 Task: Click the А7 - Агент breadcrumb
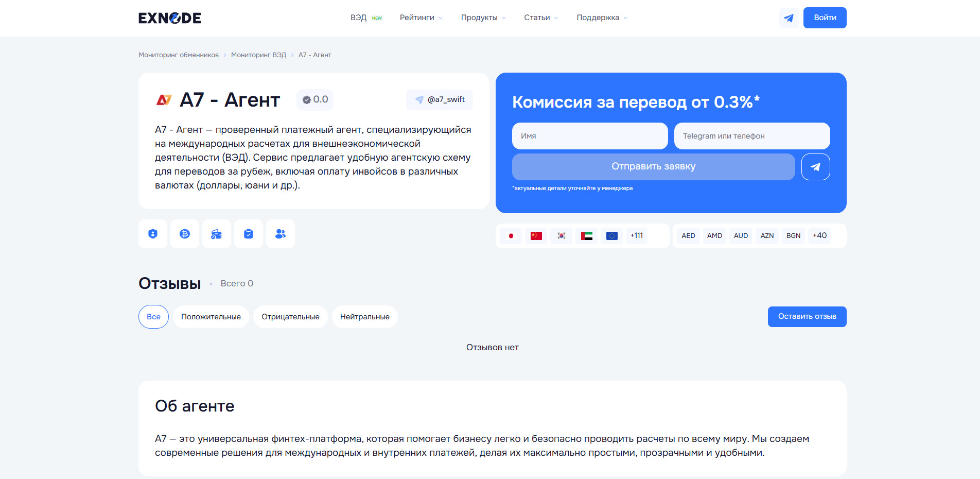pos(315,55)
